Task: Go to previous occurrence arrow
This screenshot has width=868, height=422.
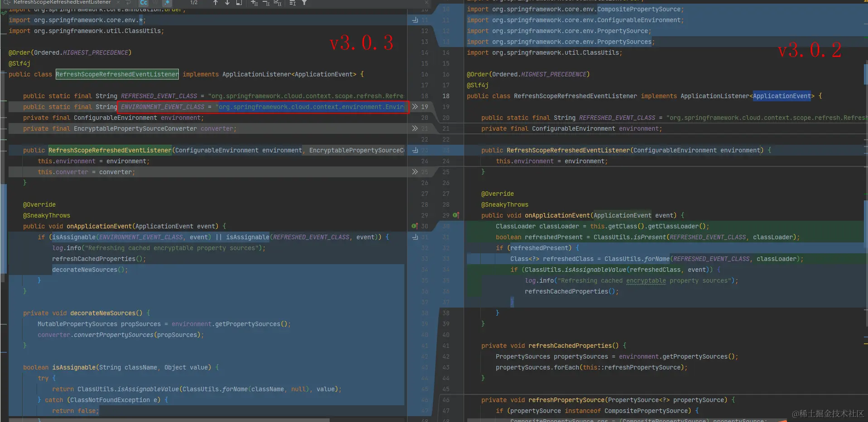Action: click(x=216, y=3)
